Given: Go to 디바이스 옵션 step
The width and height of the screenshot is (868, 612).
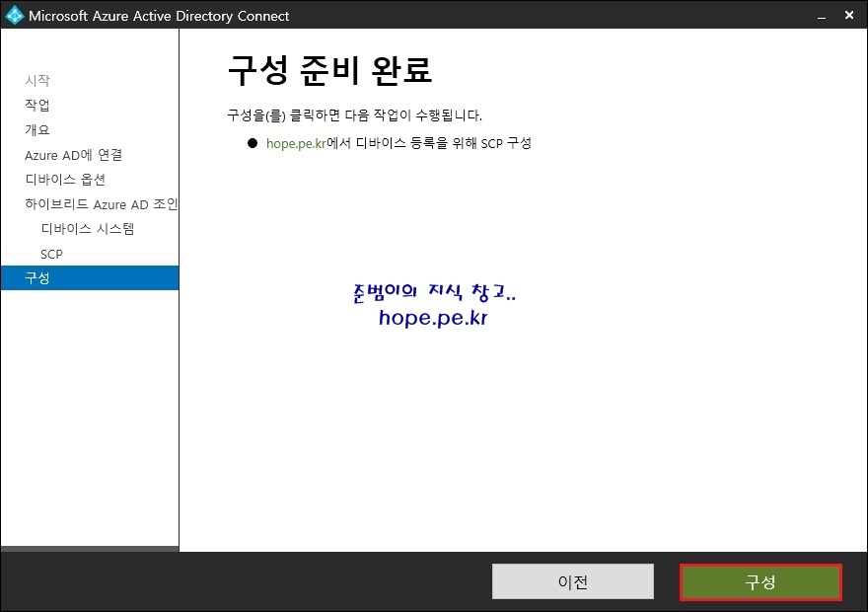Looking at the screenshot, I should point(65,180).
